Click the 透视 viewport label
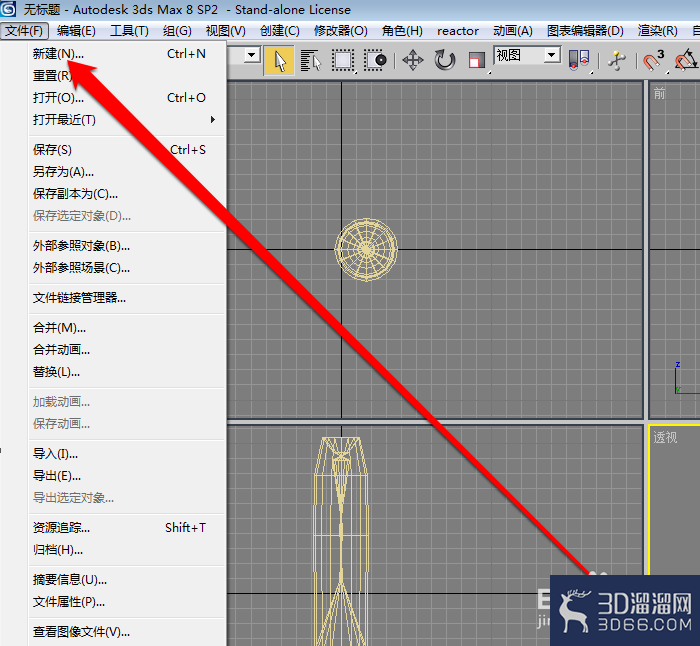The height and width of the screenshot is (646, 700). click(665, 438)
